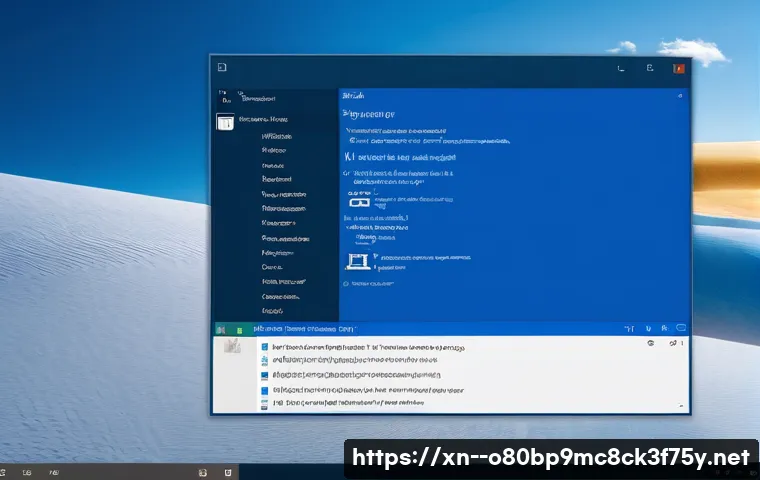Select the first item in the left sidebar list
Screen dimensions: 760x480
tap(276, 136)
